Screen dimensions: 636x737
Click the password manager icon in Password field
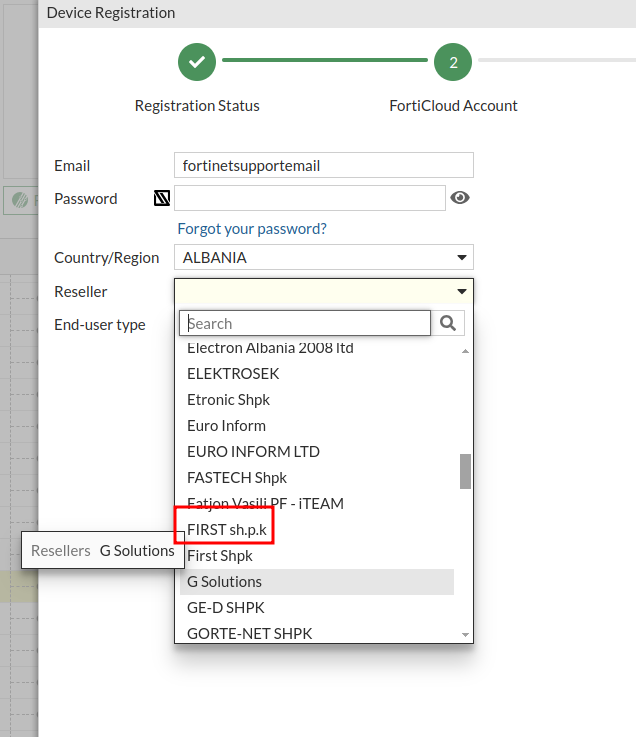point(162,198)
